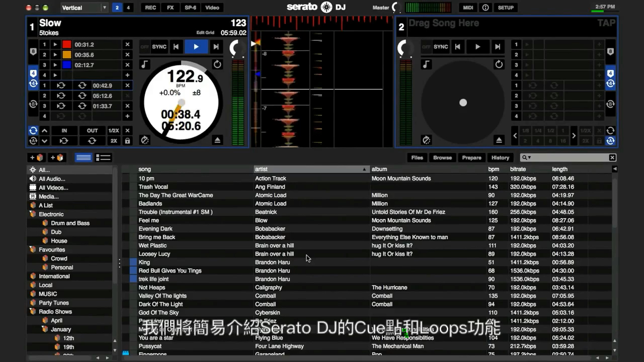
Task: Eject deck 2 platter
Action: coord(499,140)
